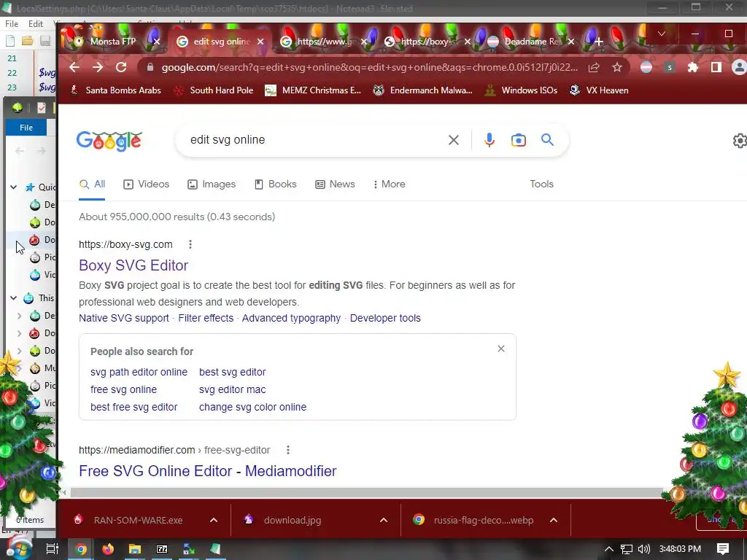The image size is (747, 560).
Task: Open options menu for mediamodifier.com result
Action: [x=287, y=450]
